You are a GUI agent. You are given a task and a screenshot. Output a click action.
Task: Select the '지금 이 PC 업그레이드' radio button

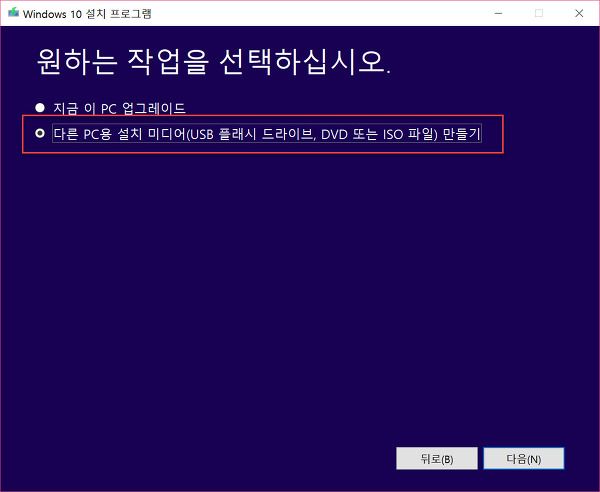tap(40, 108)
